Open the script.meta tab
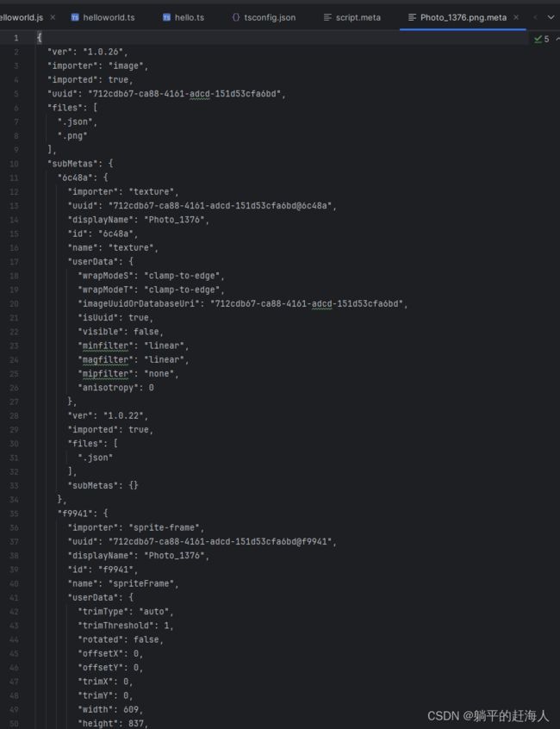The width and height of the screenshot is (560, 729). [x=352, y=18]
